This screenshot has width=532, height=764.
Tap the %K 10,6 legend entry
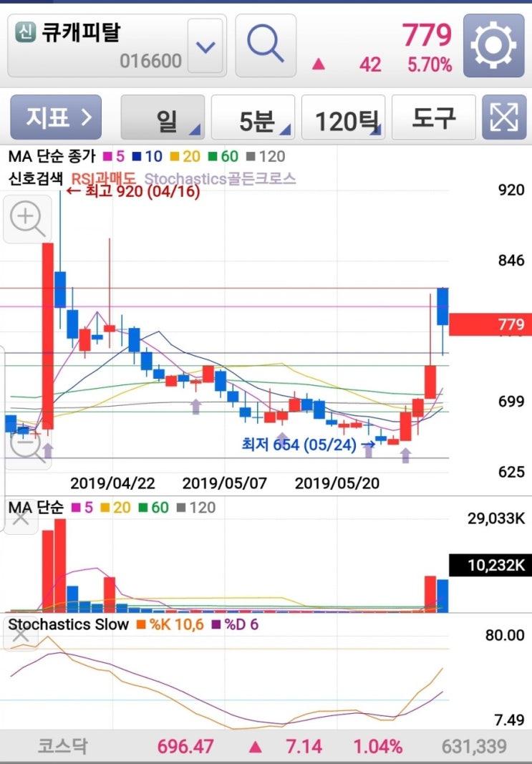click(170, 624)
